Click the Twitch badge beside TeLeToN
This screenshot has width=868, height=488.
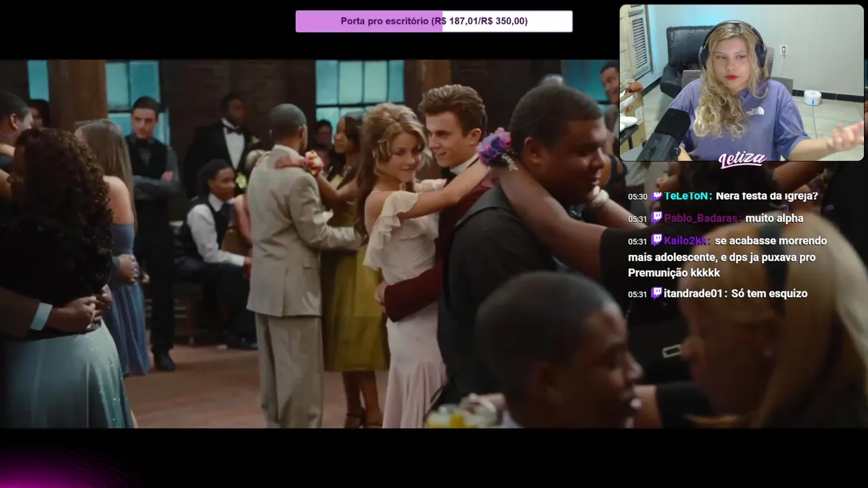pos(656,196)
